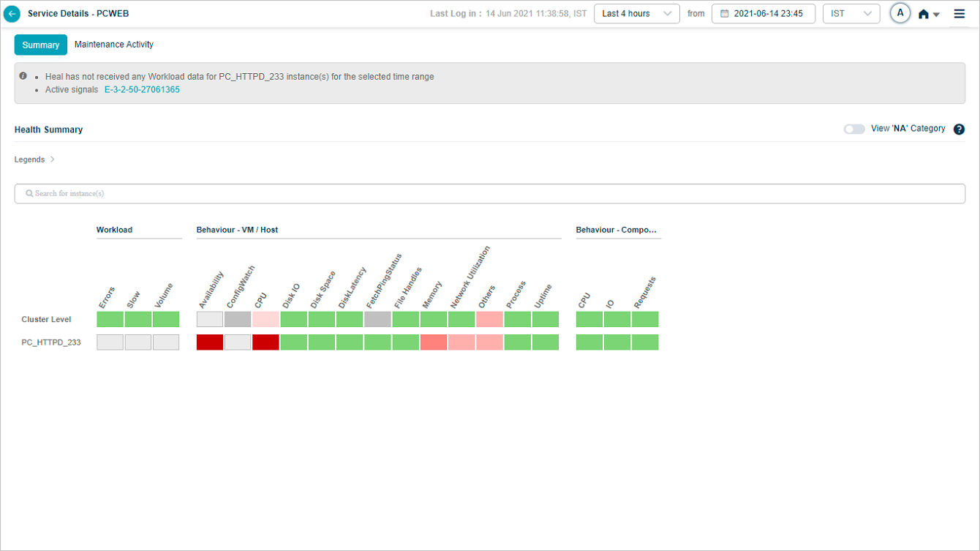Open the IST timezone dropdown
This screenshot has height=551, width=980.
[851, 14]
